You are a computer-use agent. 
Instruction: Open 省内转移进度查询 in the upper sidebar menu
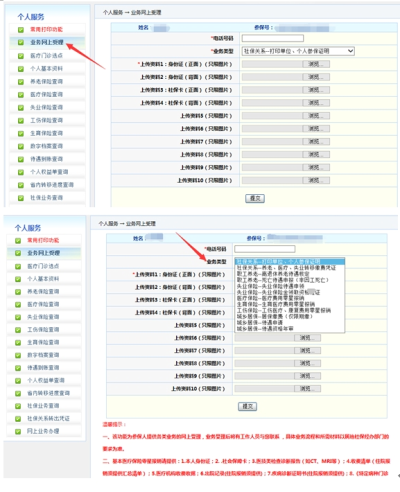click(x=52, y=185)
